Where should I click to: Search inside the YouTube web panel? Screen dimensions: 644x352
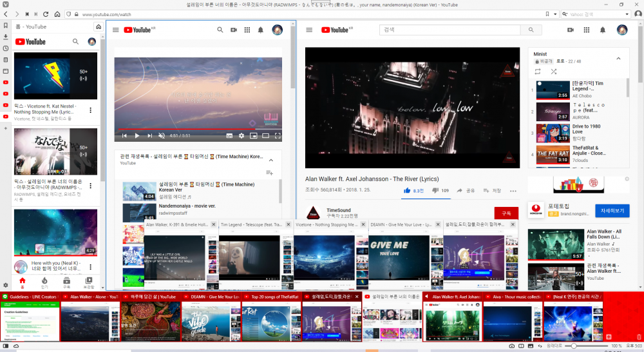pos(75,41)
